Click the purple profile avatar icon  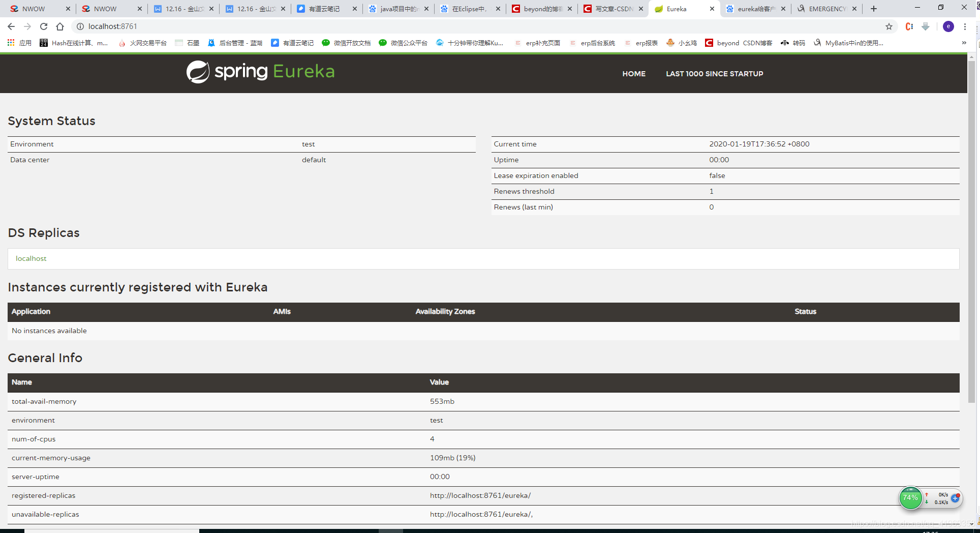(948, 26)
